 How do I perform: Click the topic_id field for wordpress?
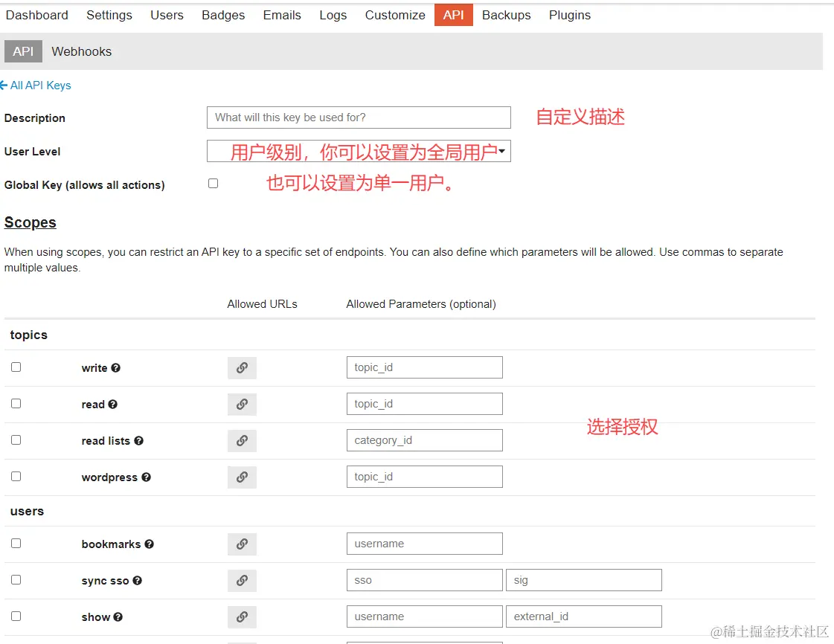[x=425, y=477]
